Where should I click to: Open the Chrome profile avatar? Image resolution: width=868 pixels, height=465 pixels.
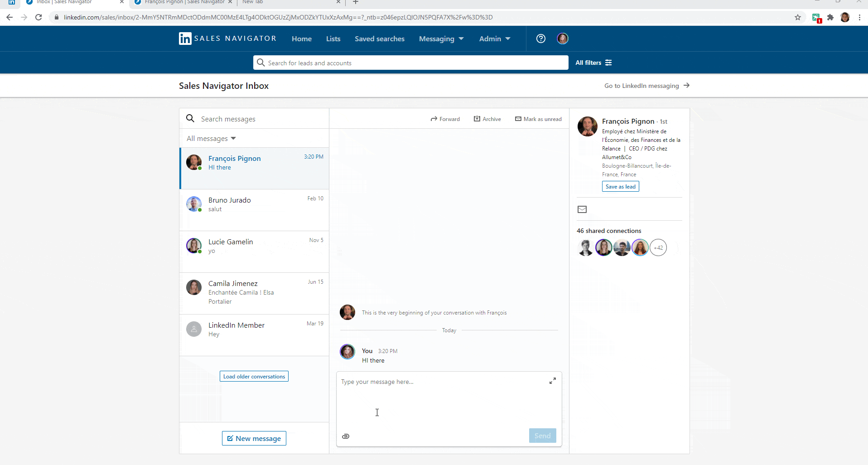[x=845, y=17]
